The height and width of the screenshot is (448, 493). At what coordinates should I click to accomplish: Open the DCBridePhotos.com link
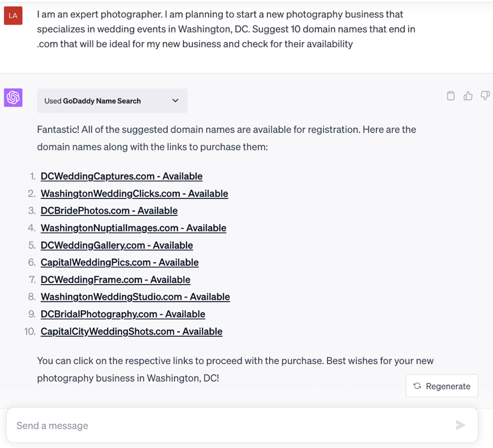109,211
